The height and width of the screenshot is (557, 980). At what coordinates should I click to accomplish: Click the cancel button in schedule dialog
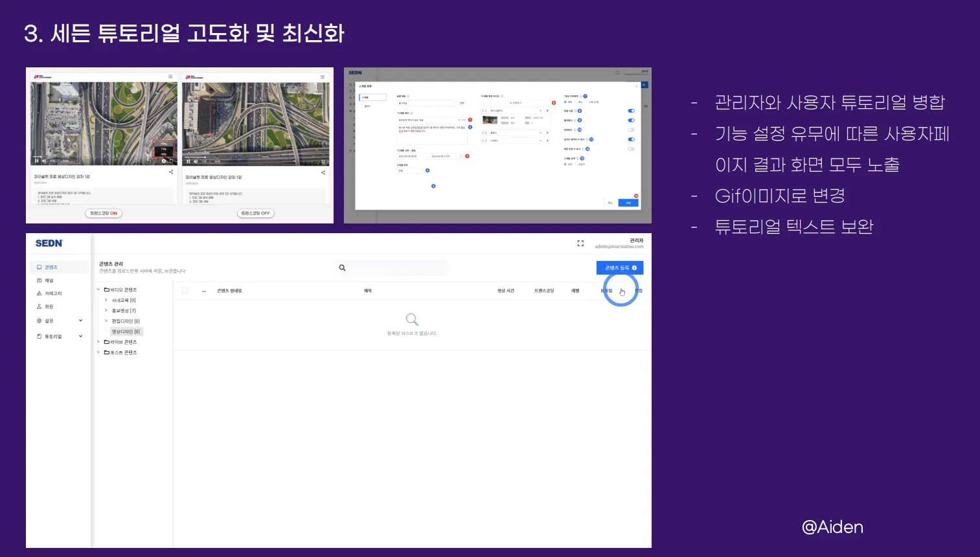[x=610, y=203]
